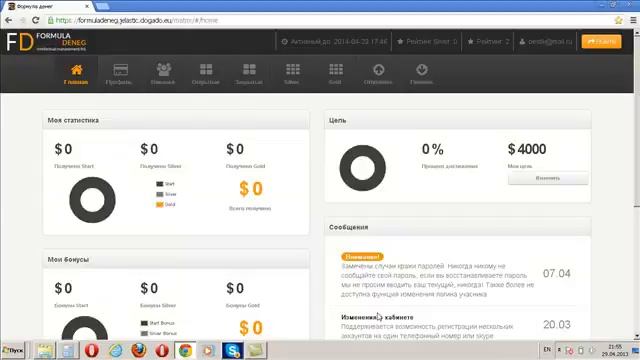
Task: Click the Изменения в кабинете message title
Action: click(377, 317)
